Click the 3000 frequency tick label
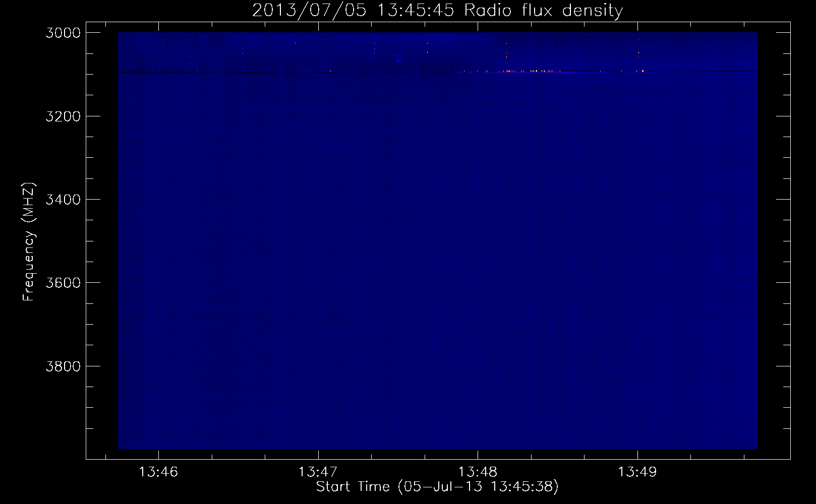 click(63, 33)
